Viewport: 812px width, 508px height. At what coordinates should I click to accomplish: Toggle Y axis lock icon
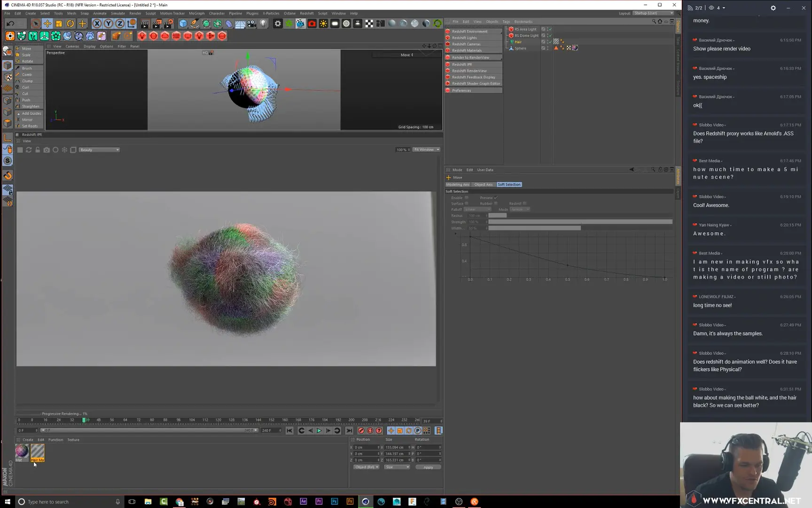(108, 24)
